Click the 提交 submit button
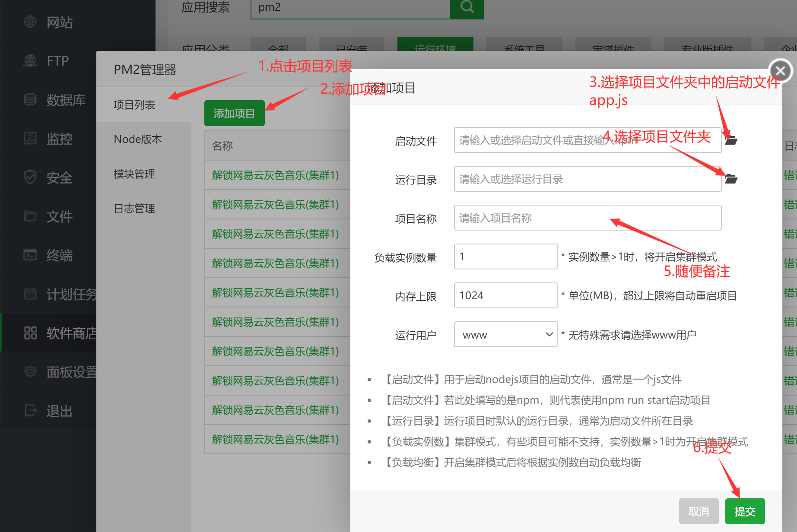The height and width of the screenshot is (532, 797). 745,511
